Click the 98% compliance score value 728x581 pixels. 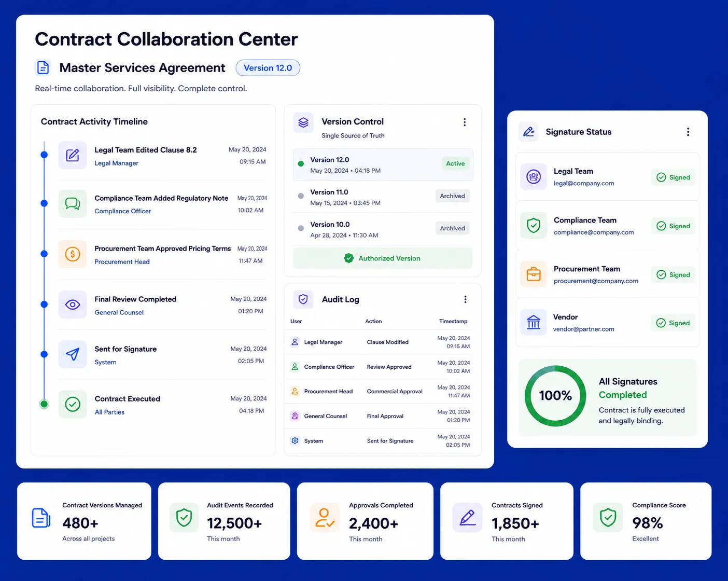[x=648, y=523]
